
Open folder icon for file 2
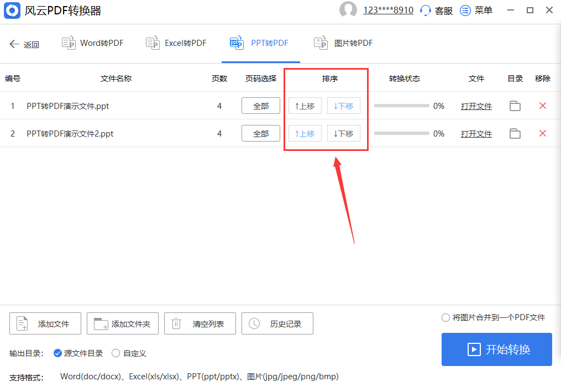[515, 134]
